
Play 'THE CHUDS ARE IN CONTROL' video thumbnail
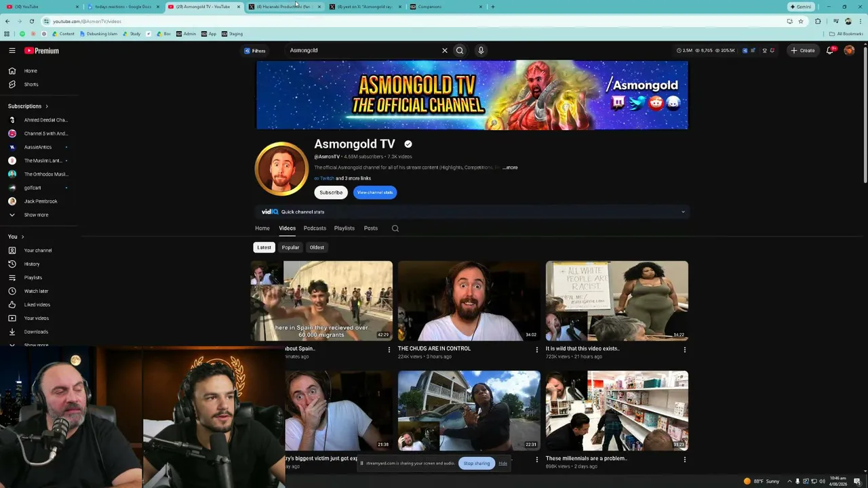pos(469,301)
